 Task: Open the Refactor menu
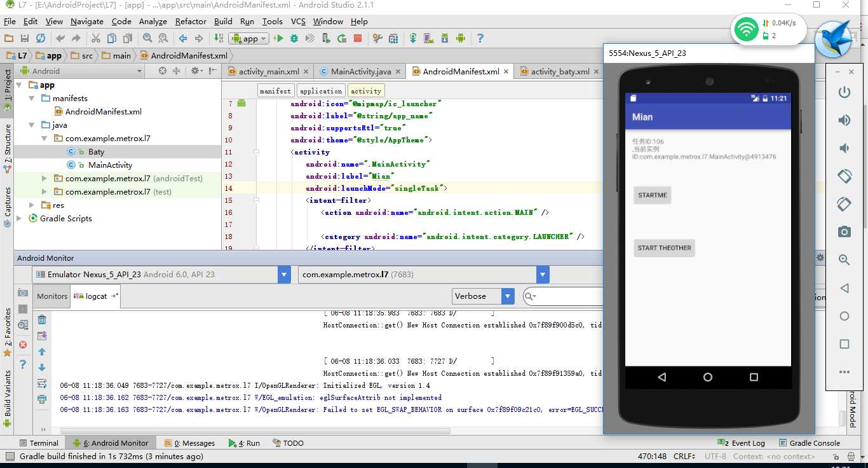[x=191, y=21]
